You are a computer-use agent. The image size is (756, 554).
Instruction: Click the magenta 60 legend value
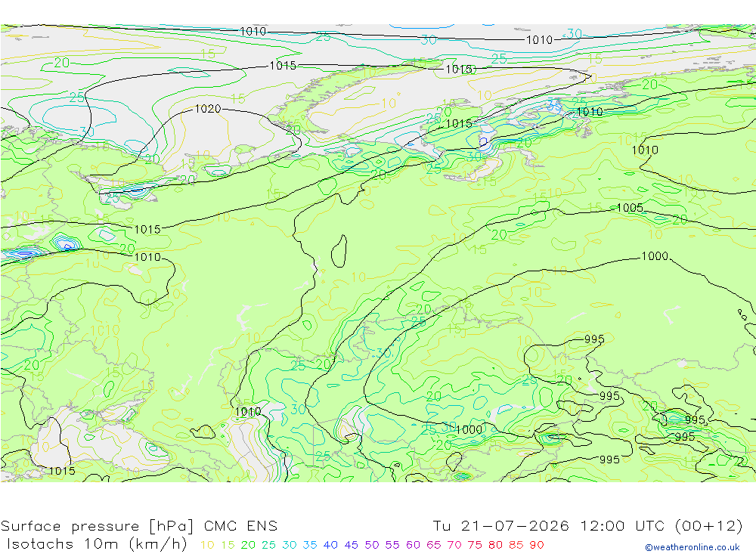click(x=414, y=546)
